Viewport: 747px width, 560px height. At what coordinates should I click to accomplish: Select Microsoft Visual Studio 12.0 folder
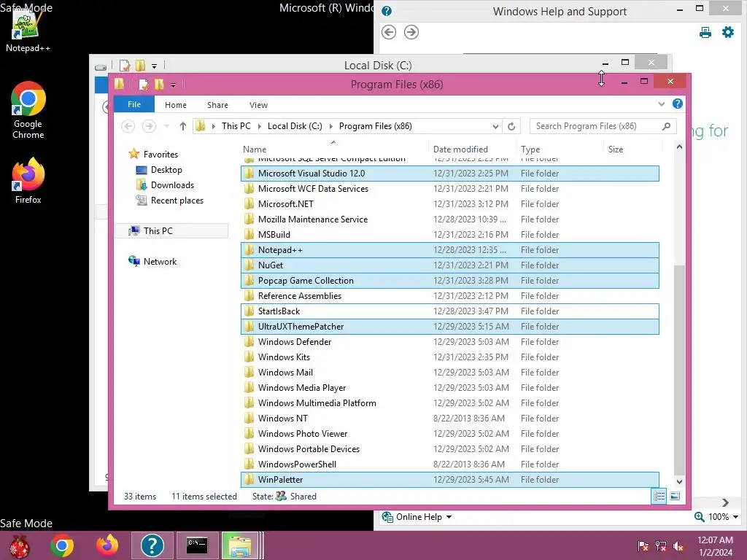click(x=449, y=174)
